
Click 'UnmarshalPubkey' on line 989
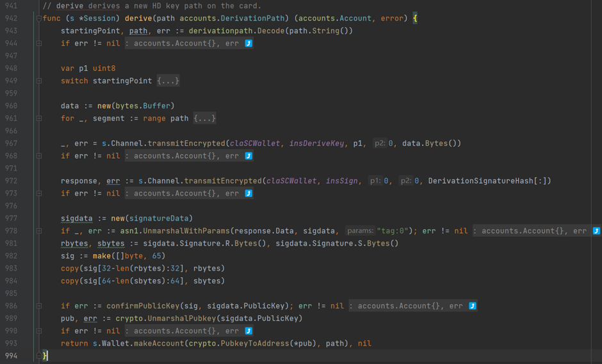pos(182,319)
